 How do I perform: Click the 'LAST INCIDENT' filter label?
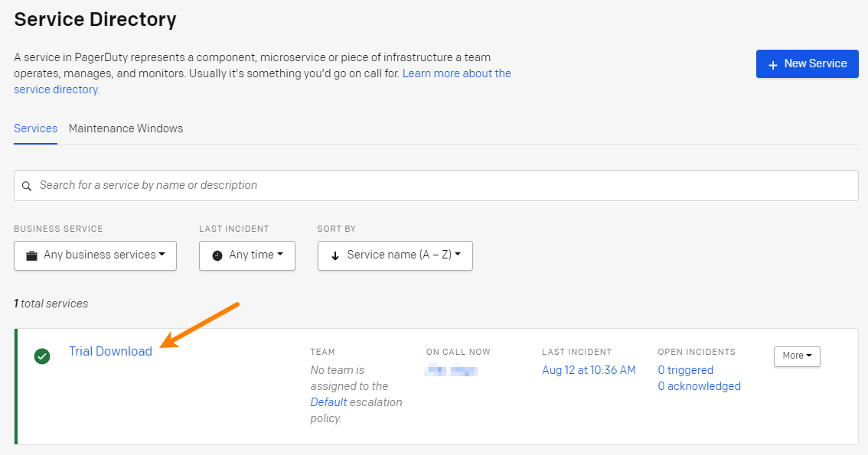click(234, 229)
